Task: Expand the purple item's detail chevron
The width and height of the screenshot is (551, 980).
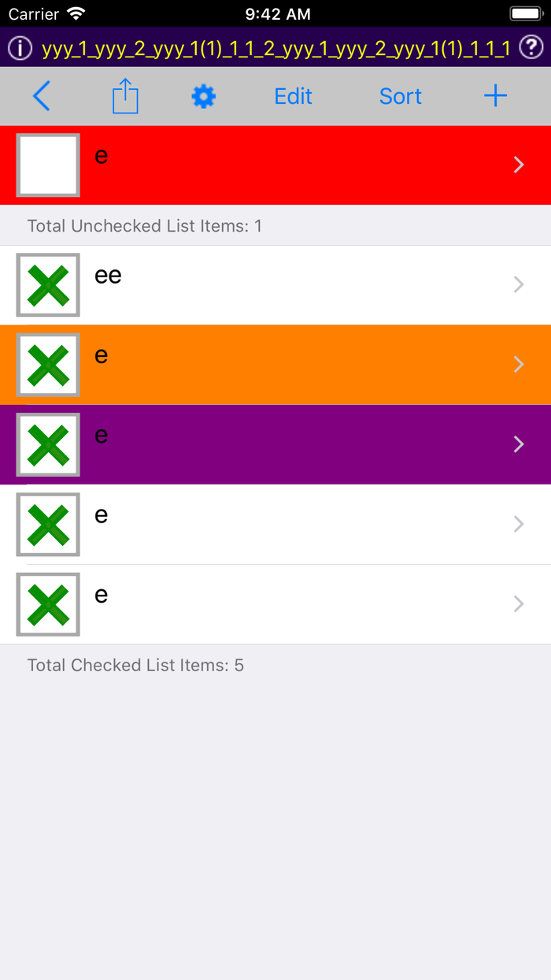Action: pos(518,444)
